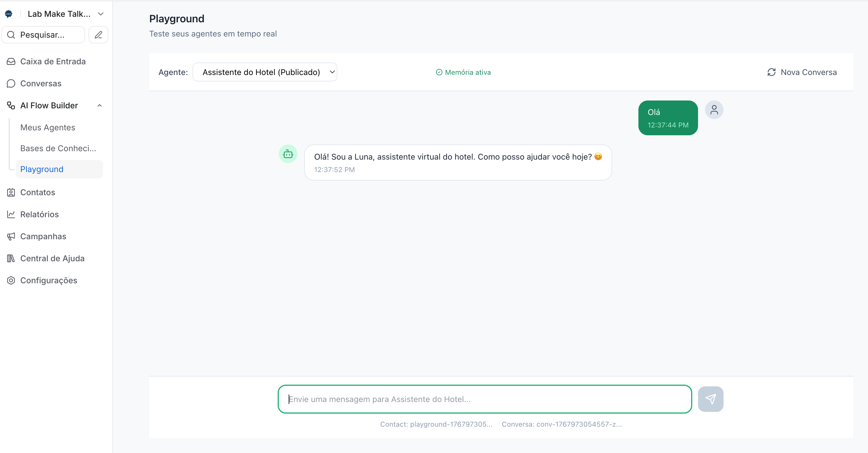Open the Conversas page

pos(41,83)
